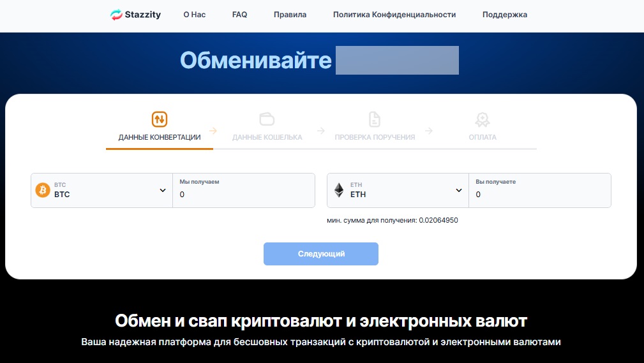Image resolution: width=644 pixels, height=363 pixels.
Task: Focus the Мы получаем amount field
Action: pos(244,195)
